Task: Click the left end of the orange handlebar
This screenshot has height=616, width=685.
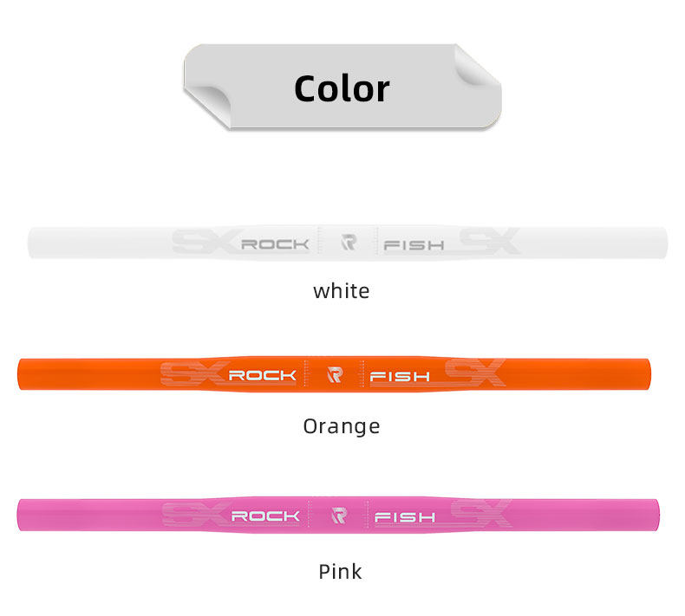Action: click(x=26, y=373)
